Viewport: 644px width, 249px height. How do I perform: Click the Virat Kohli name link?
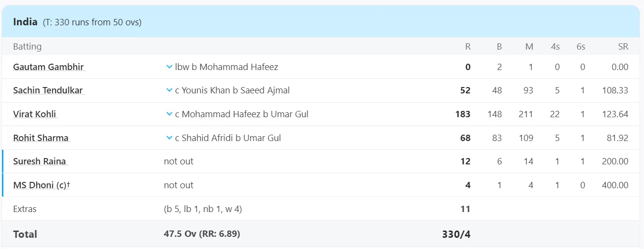tap(35, 114)
